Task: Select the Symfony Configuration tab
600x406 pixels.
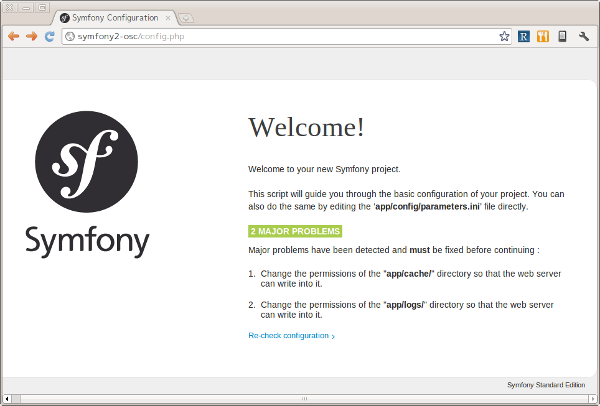Action: click(x=115, y=18)
